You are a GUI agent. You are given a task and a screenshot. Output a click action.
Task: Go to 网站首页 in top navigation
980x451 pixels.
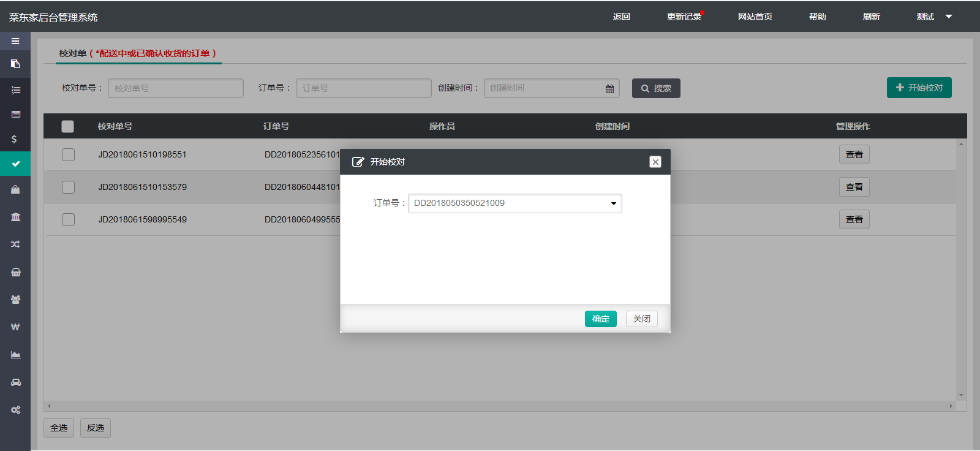[755, 17]
